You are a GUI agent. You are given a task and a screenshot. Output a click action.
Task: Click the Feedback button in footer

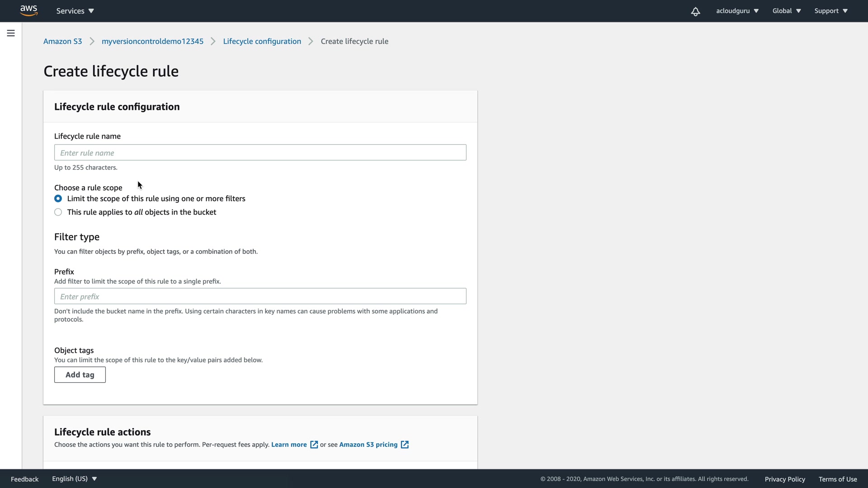pyautogui.click(x=24, y=479)
